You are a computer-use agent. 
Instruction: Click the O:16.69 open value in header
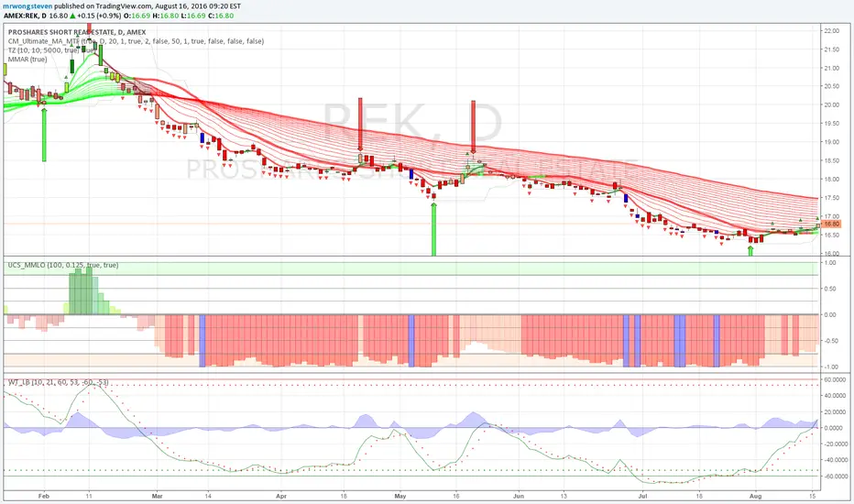pyautogui.click(x=137, y=16)
